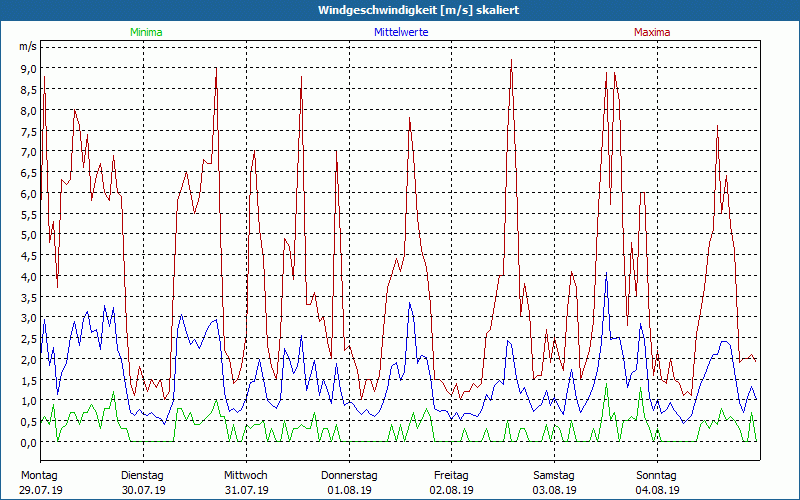Select the blue 'Mittelwerte' legend label
800x500 pixels.
tap(401, 32)
